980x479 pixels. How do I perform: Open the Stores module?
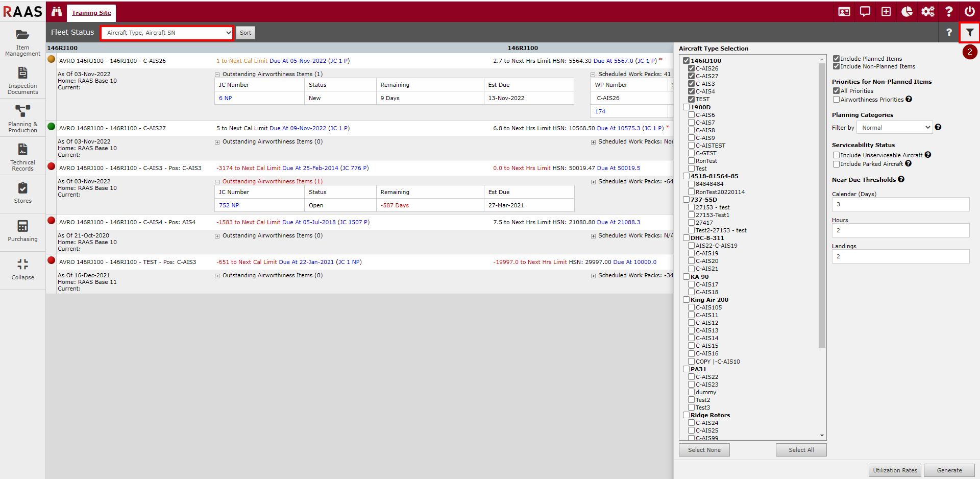(22, 193)
